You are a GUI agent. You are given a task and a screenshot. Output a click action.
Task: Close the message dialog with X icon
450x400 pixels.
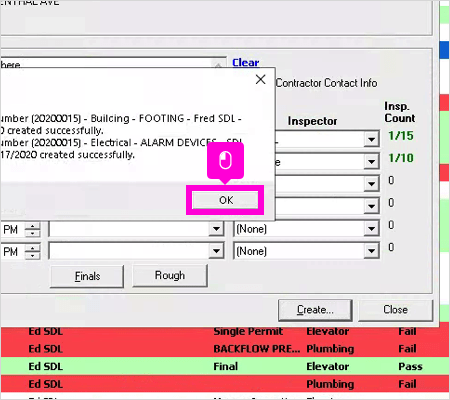tap(260, 79)
